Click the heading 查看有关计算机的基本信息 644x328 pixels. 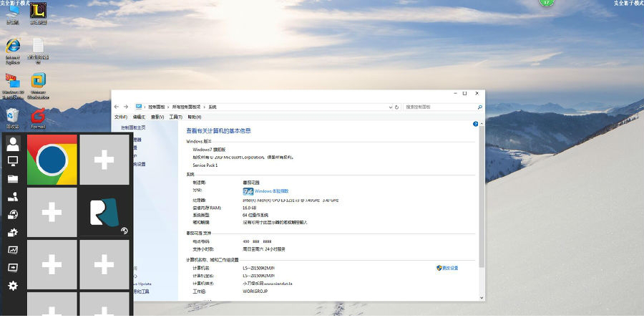coord(218,131)
